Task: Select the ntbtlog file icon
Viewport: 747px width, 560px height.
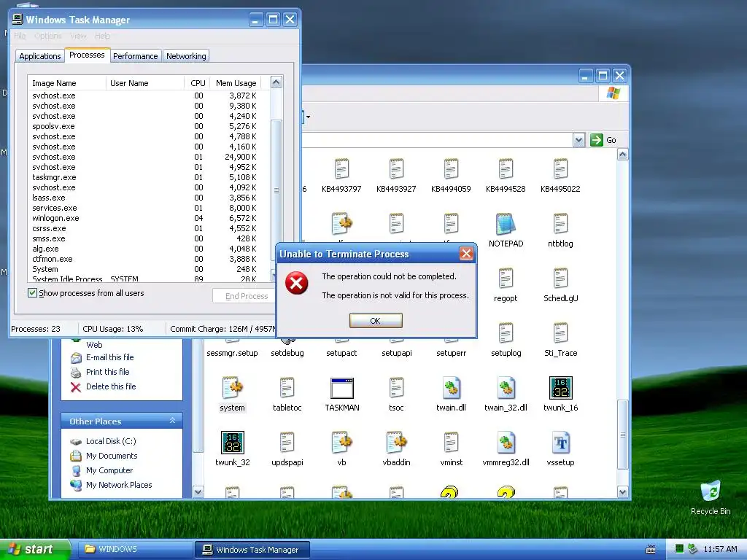Action: pos(561,224)
